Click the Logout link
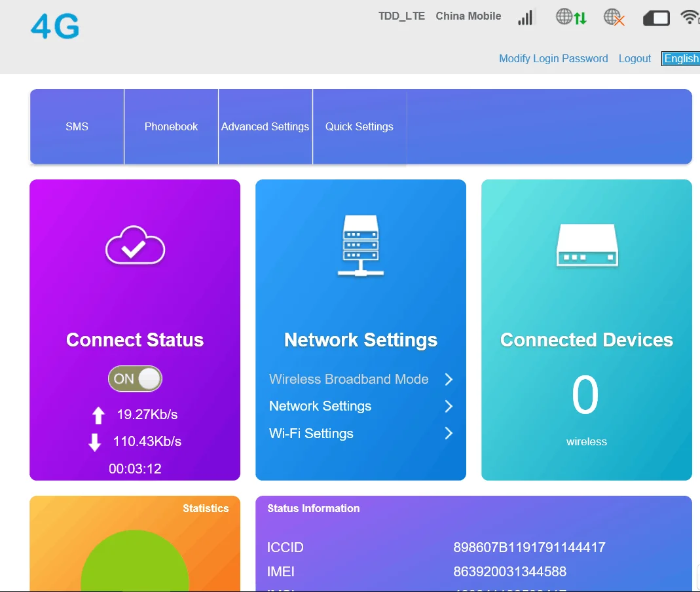 [x=635, y=58]
